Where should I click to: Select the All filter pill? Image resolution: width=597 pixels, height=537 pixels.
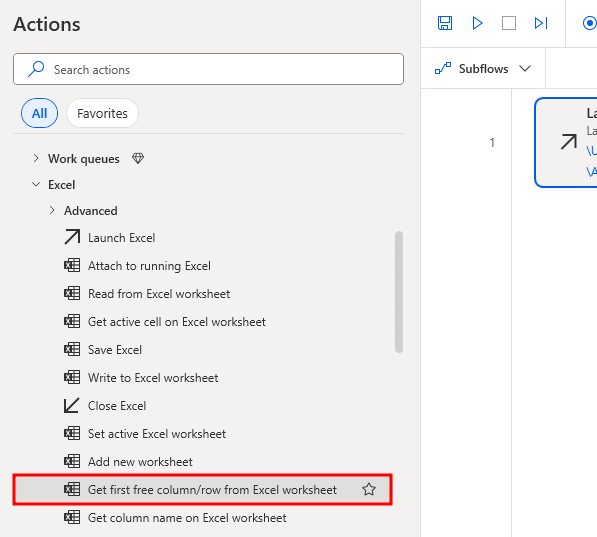click(x=40, y=113)
